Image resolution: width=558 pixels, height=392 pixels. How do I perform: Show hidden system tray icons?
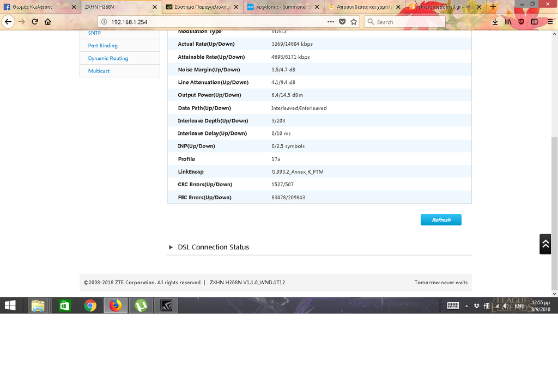(x=466, y=306)
